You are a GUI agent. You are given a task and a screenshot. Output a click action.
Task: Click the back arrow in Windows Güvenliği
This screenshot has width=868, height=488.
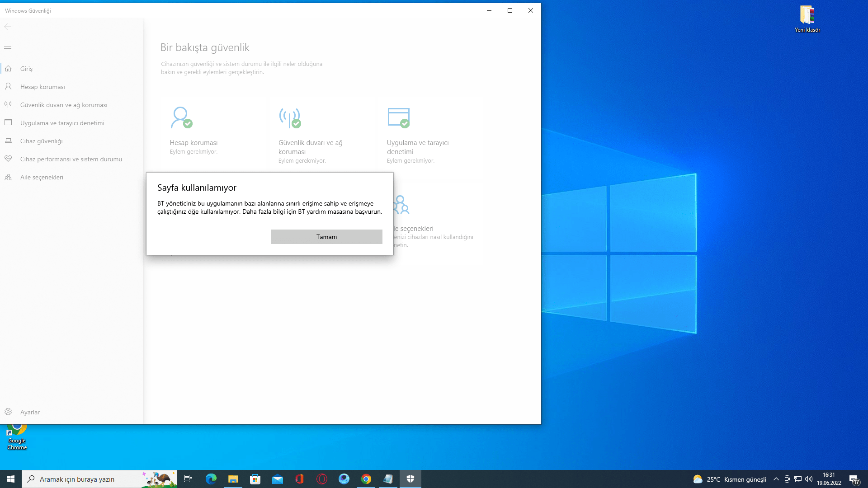(8, 27)
